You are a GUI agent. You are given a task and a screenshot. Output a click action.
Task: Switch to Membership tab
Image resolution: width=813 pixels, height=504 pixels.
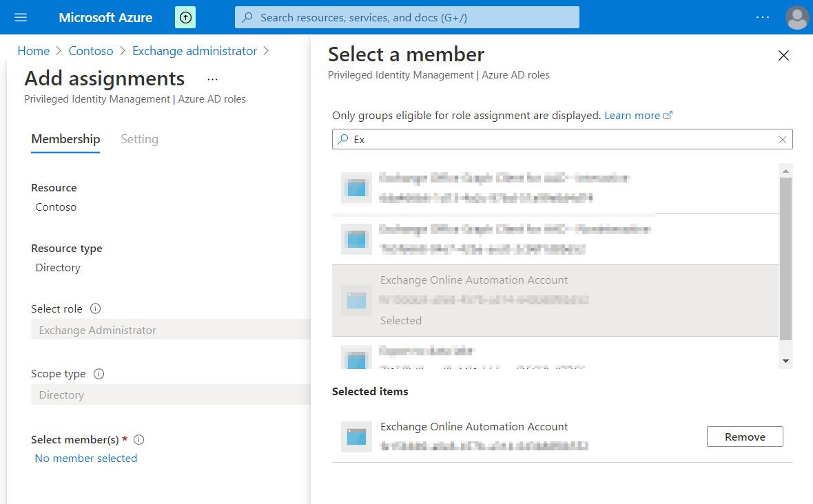[65, 139]
